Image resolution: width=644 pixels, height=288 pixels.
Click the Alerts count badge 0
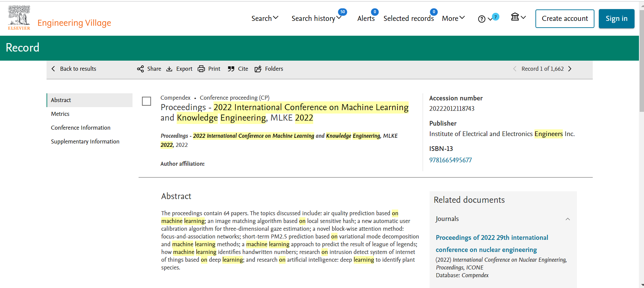click(x=375, y=12)
